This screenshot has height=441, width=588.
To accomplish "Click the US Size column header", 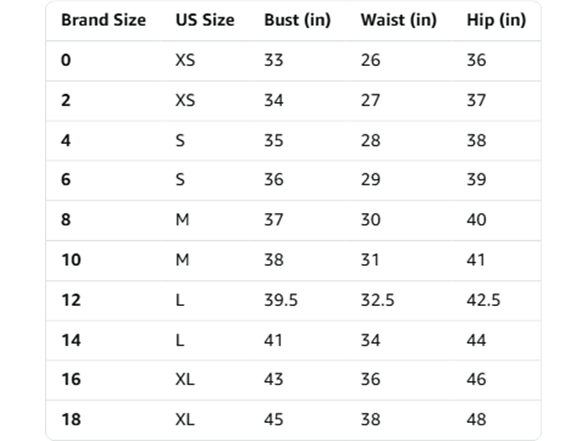I will click(x=205, y=20).
